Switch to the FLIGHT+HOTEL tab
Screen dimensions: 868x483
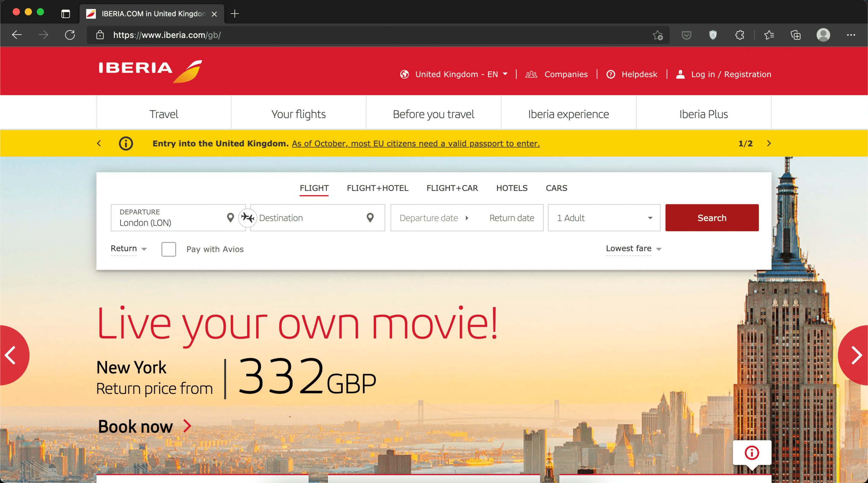(x=377, y=188)
